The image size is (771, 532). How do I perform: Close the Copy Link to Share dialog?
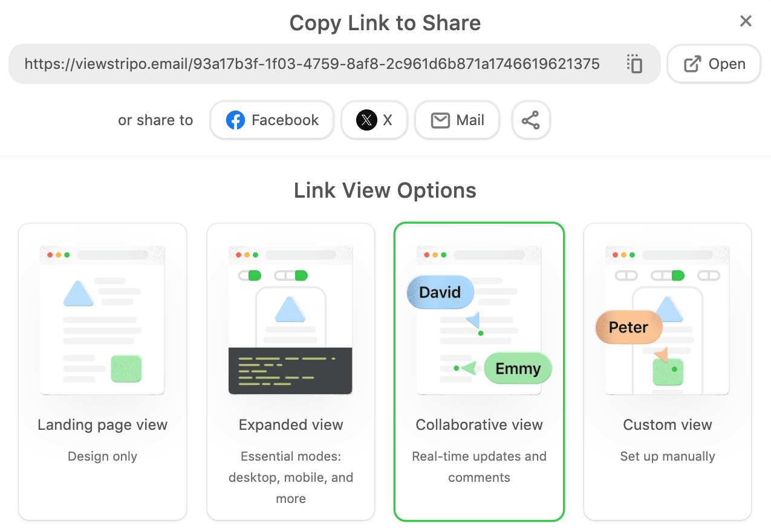(746, 21)
